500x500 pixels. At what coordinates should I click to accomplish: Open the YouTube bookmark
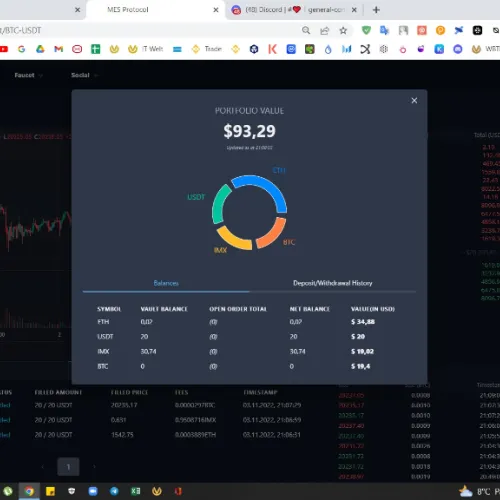4,49
